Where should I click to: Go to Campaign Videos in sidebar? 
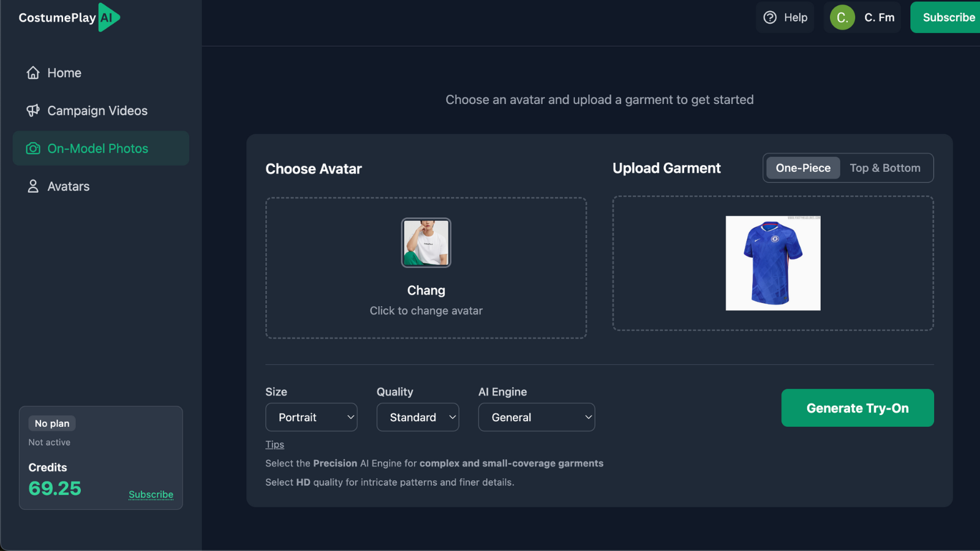(x=97, y=111)
